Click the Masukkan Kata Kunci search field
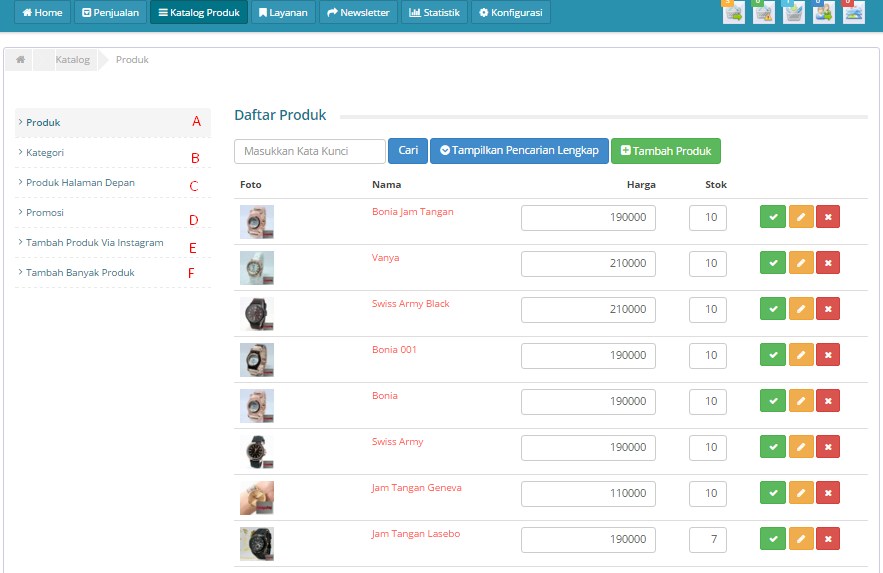The image size is (883, 573). (310, 151)
